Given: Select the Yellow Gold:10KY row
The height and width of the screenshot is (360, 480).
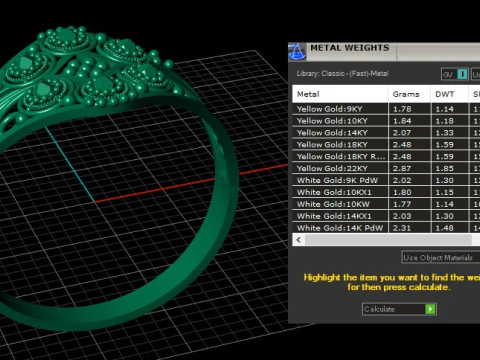Looking at the screenshot, I should (x=386, y=121).
